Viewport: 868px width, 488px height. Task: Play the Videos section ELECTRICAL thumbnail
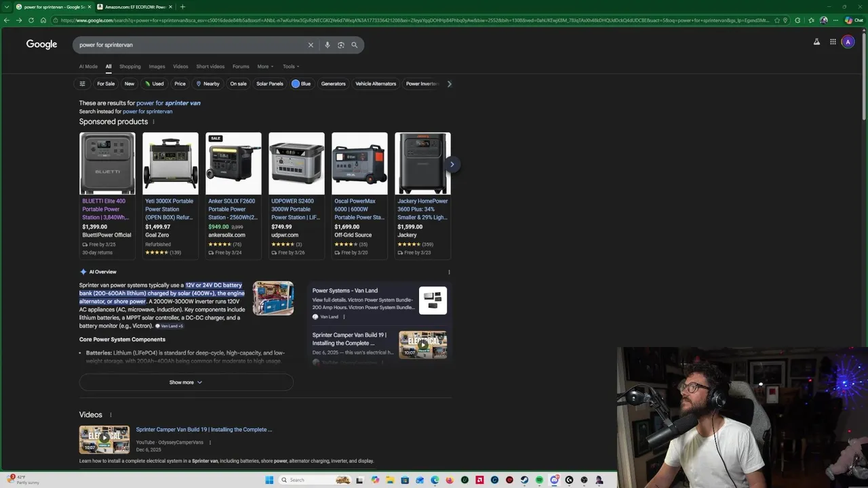click(104, 439)
